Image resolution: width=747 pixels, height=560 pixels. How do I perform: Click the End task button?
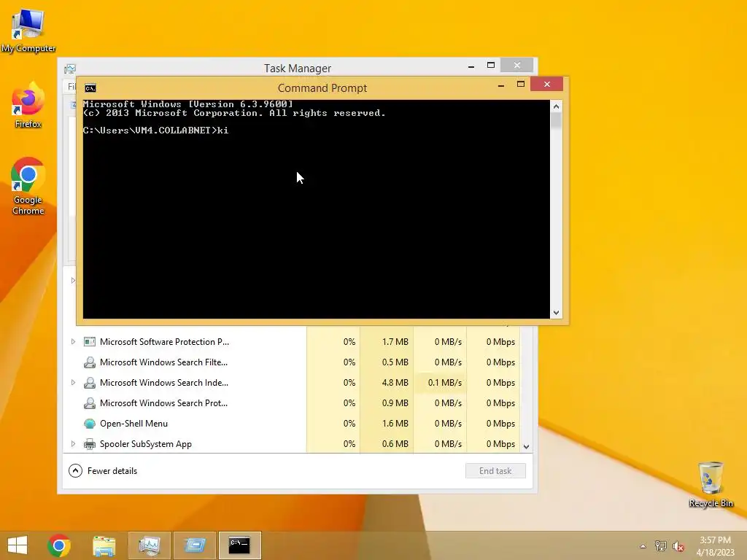coord(495,471)
